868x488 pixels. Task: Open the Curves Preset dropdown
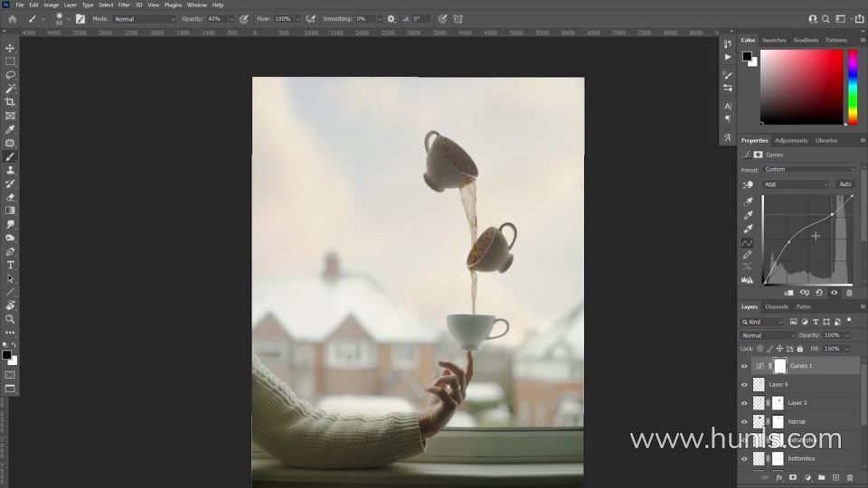(x=809, y=169)
